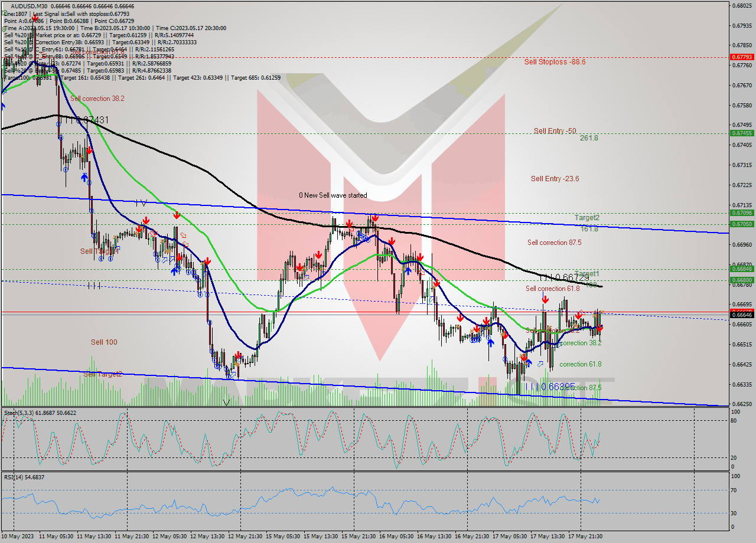Click the red 0.67793 stoploss price tag
Screen dimensions: 756x543
pyautogui.click(x=742, y=57)
